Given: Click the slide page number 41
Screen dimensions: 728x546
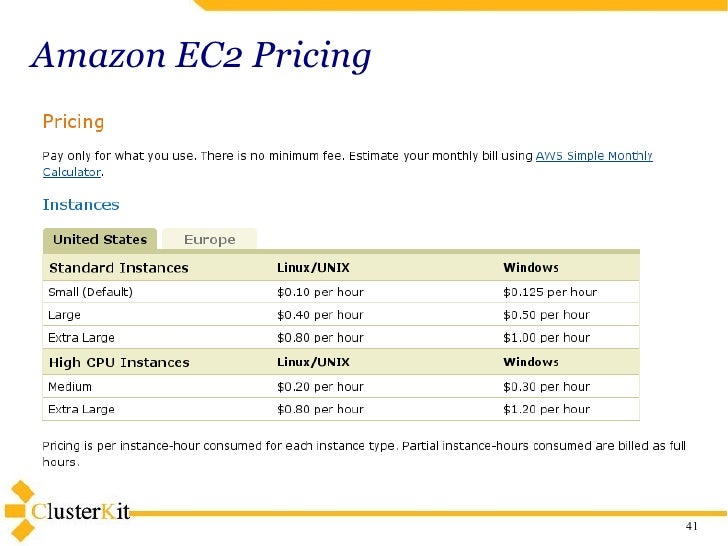Looking at the screenshot, I should pos(691,526).
